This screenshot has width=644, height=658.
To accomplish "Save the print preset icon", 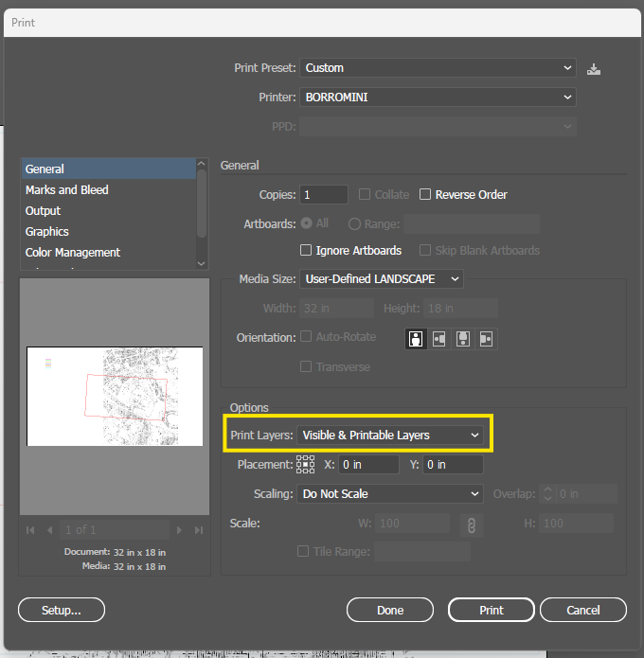I will (593, 69).
